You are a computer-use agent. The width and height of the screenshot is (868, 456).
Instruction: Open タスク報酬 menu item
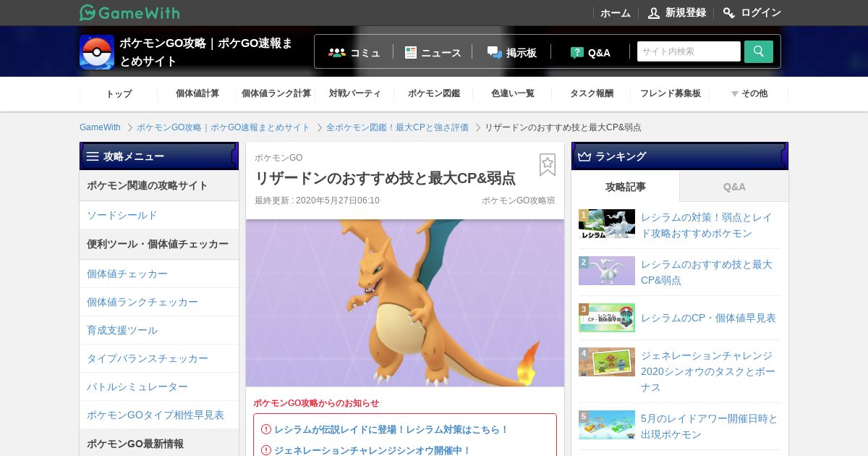pyautogui.click(x=592, y=93)
